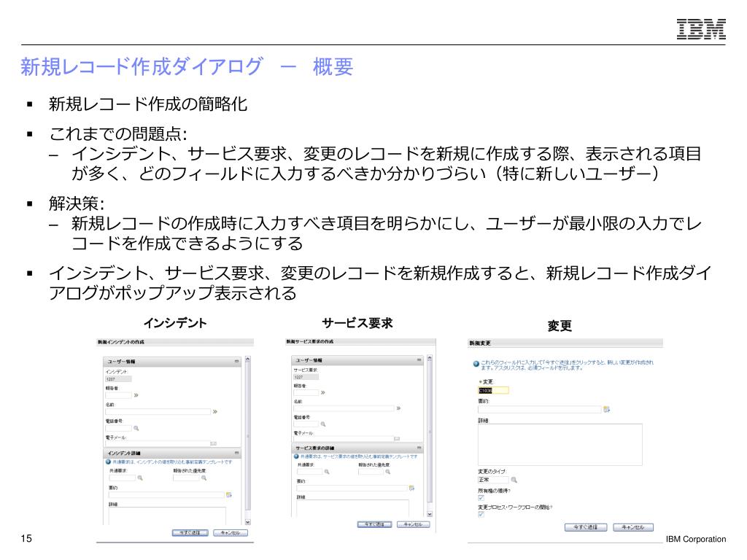Click the 電子メール envelope icon in Incident dialog

[214, 443]
